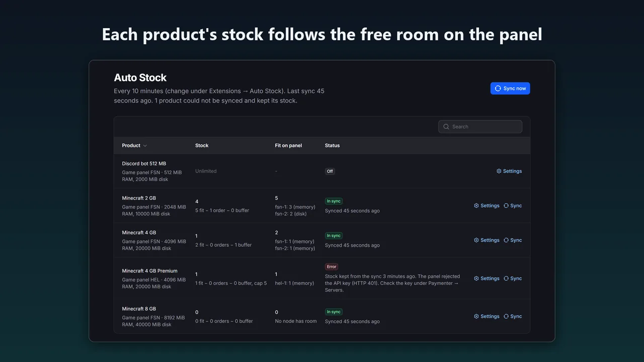Click the hel-1: 1 (memory) text
This screenshot has width=644, height=362.
[294, 283]
